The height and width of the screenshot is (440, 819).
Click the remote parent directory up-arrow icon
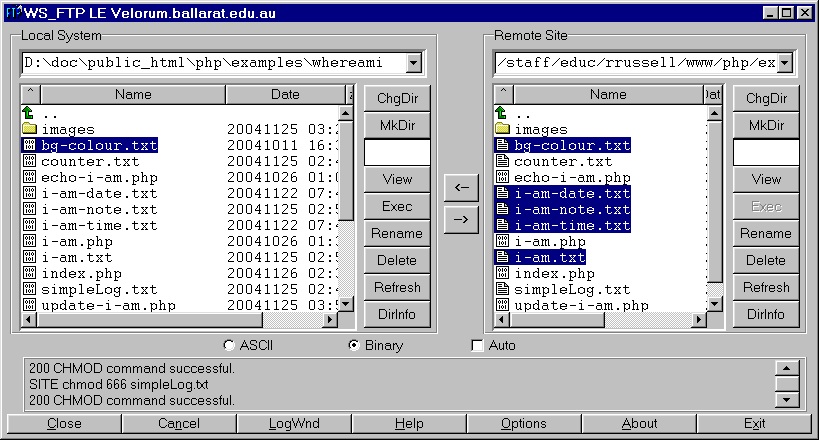pos(501,112)
